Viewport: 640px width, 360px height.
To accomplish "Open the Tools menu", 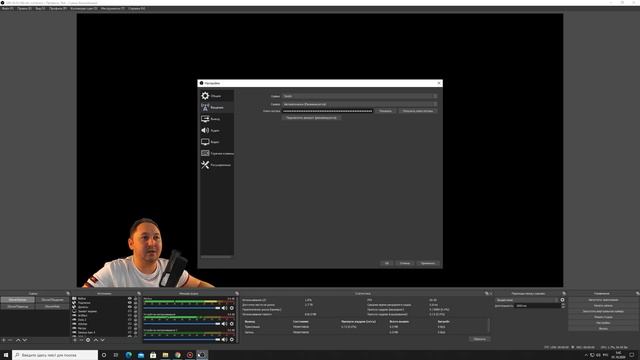I will (x=113, y=8).
